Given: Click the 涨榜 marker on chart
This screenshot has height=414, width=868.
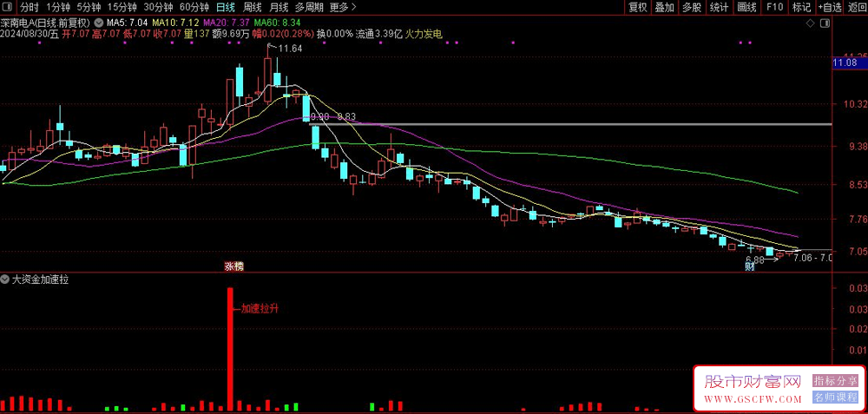Looking at the screenshot, I should click(233, 266).
